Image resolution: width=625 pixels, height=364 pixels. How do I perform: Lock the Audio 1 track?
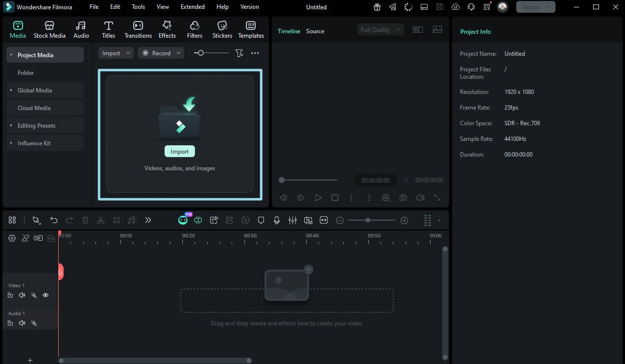(x=10, y=323)
